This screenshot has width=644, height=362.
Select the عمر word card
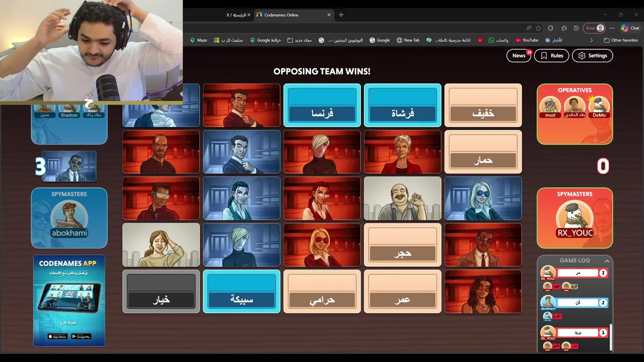pos(403,292)
